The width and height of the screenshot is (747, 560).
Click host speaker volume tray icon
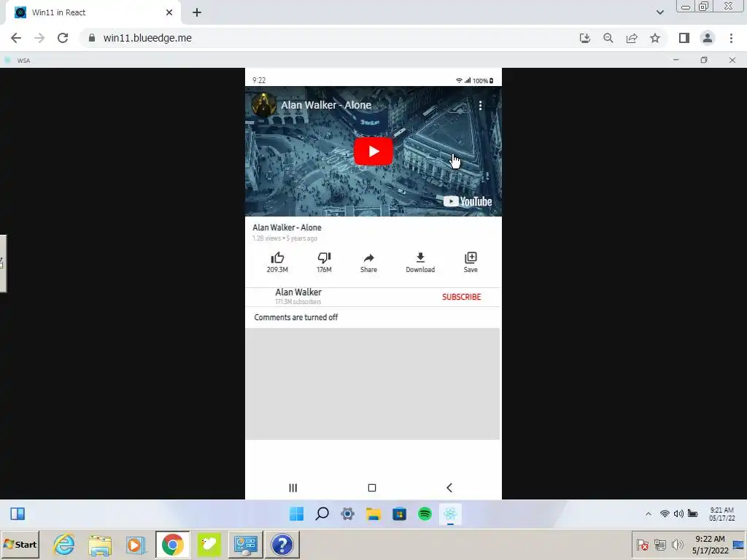[x=677, y=544]
